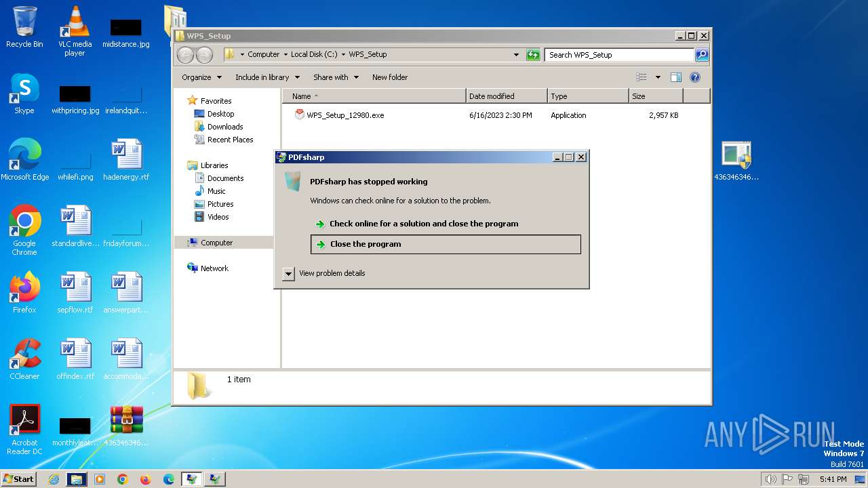Select midistance.jpg desktop file

click(126, 33)
